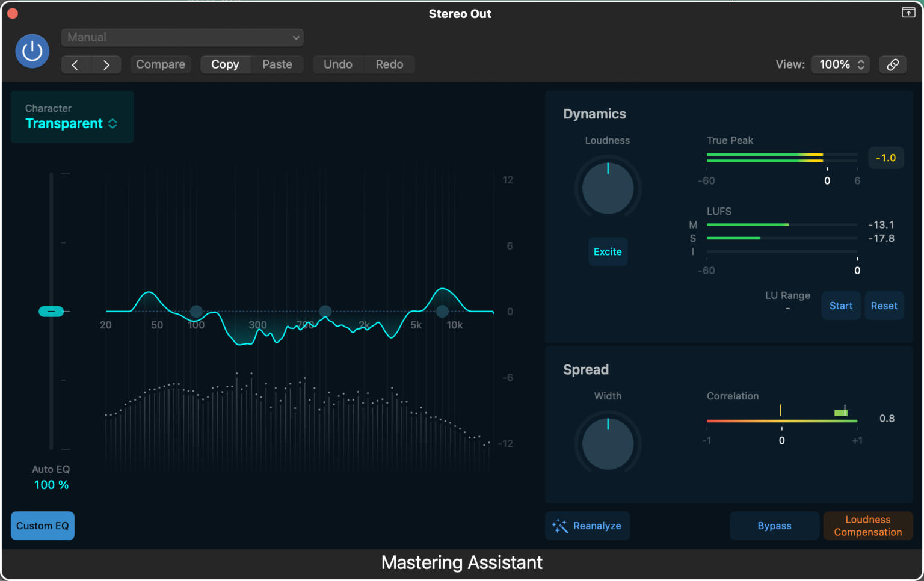This screenshot has height=581, width=924.
Task: Start the LU Range measurement
Action: [x=840, y=305]
